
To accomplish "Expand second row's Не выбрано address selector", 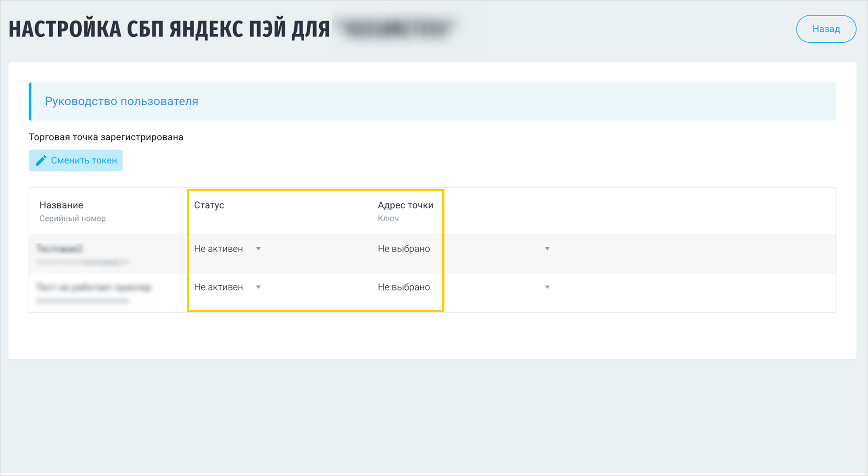I will click(404, 287).
